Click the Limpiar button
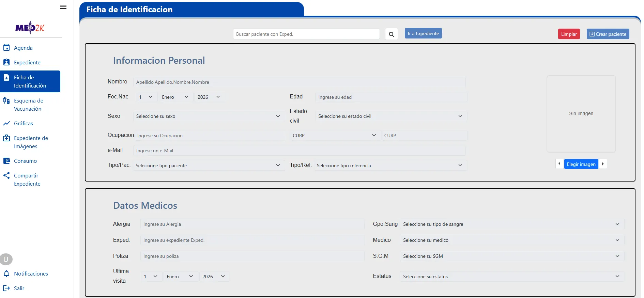The width and height of the screenshot is (644, 298). click(569, 34)
